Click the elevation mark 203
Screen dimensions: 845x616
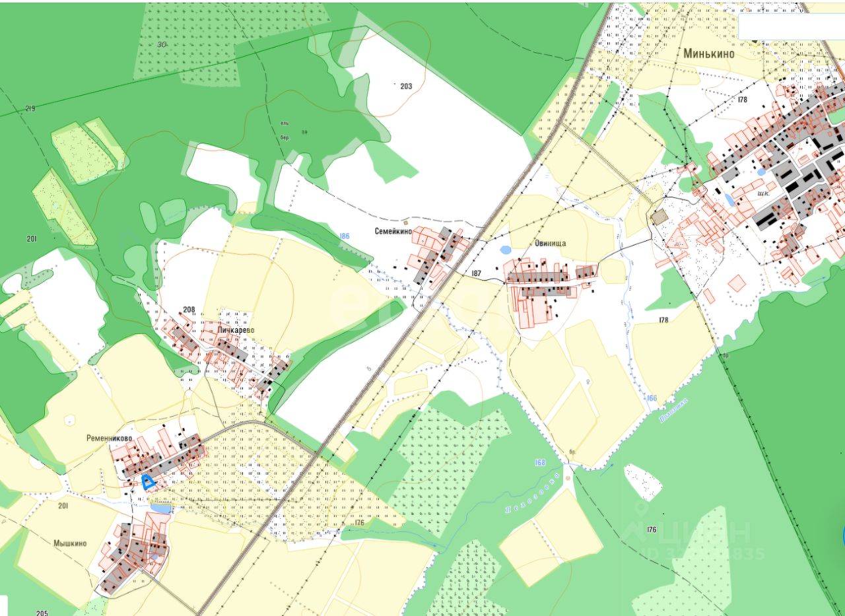[406, 86]
